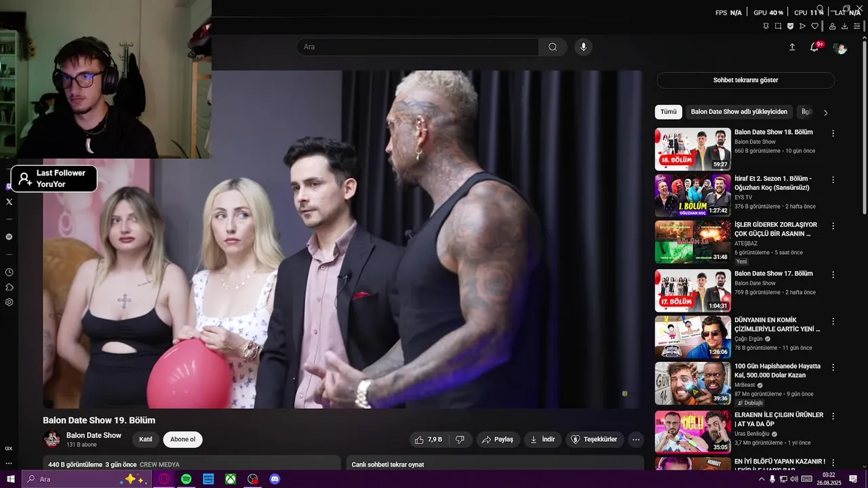Open Balon Date Show 17. Bölüm thumbnail

tap(692, 291)
